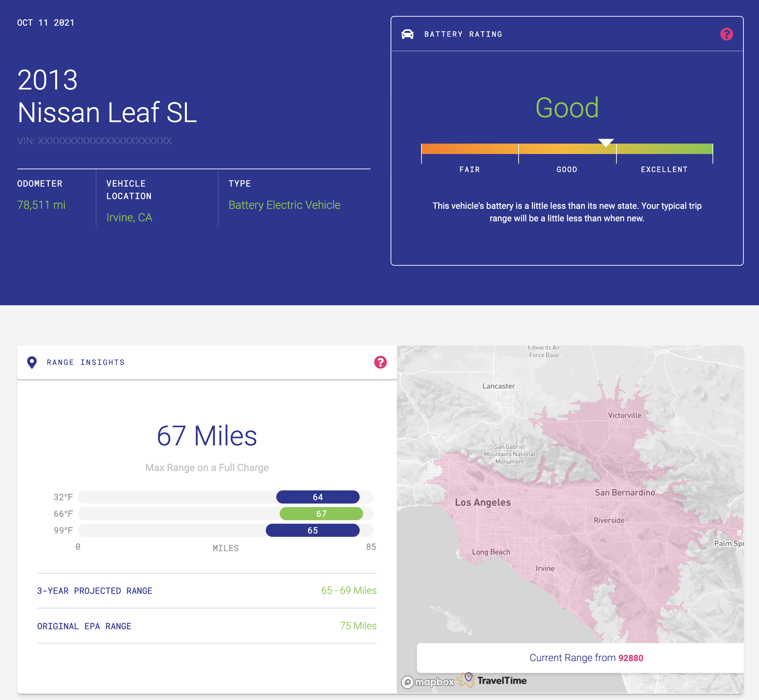Click the FAIR segment of rating bar
This screenshot has width=759, height=700.
(x=470, y=148)
